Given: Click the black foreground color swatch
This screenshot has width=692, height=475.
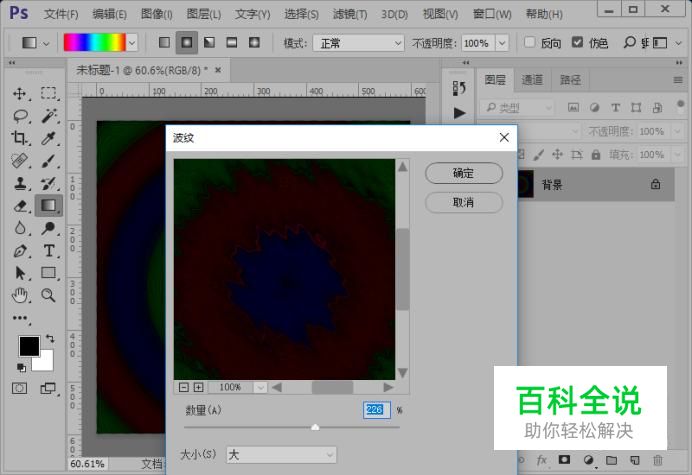Looking at the screenshot, I should pos(29,346).
